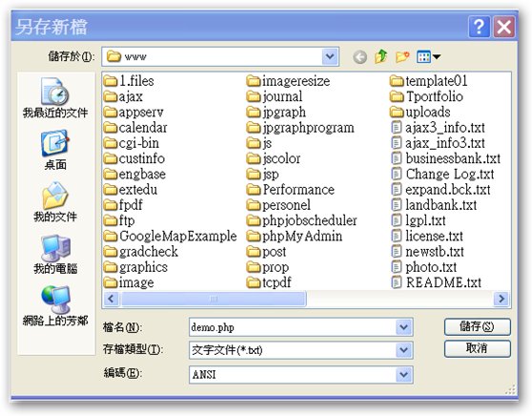Expand the 儲存於 www location dropdown
The image size is (532, 416).
[330, 56]
